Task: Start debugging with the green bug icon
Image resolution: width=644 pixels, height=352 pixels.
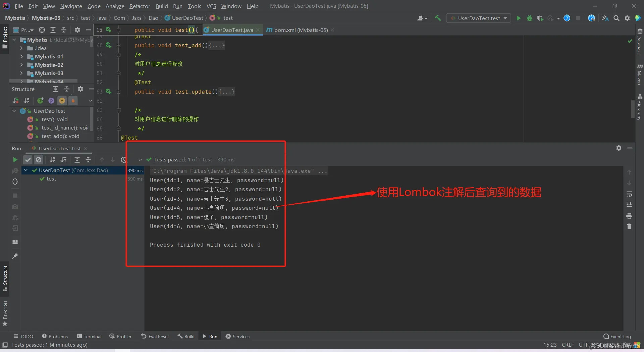Action: click(530, 18)
